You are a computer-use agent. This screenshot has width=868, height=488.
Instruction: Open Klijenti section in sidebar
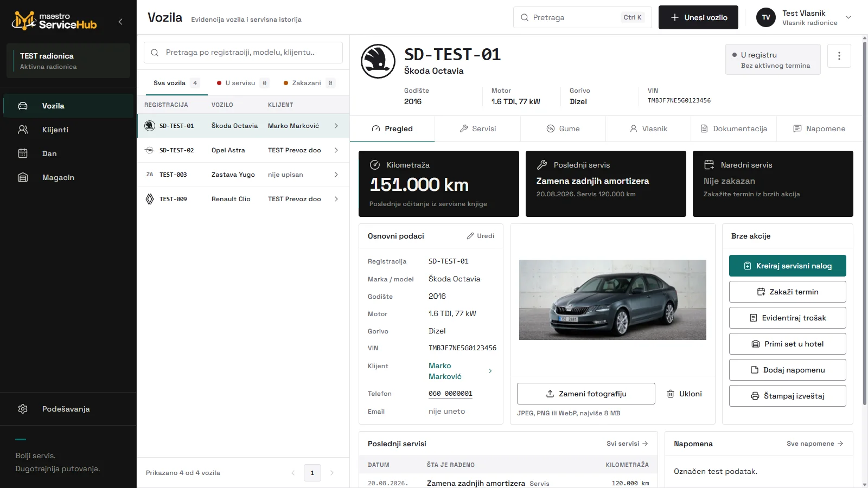click(68, 130)
